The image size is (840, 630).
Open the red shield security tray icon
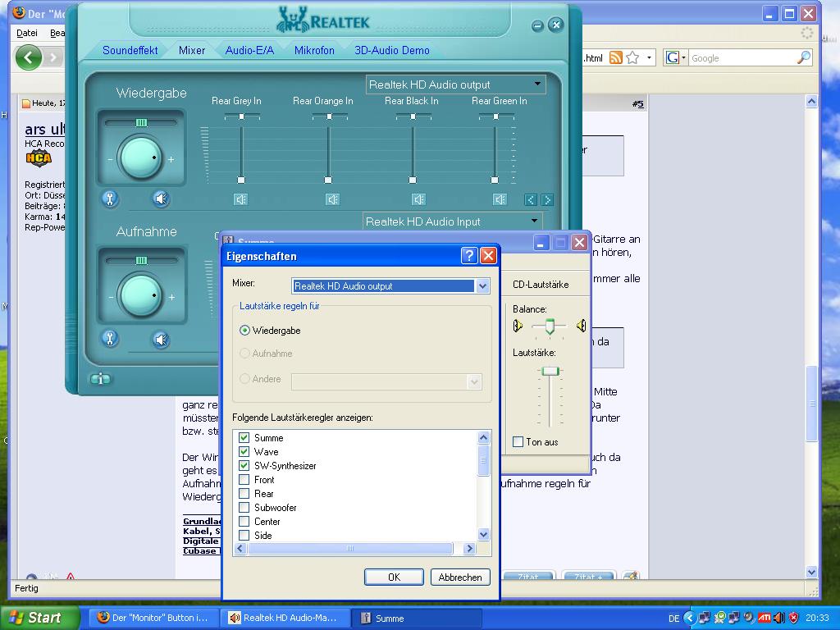coord(794,618)
